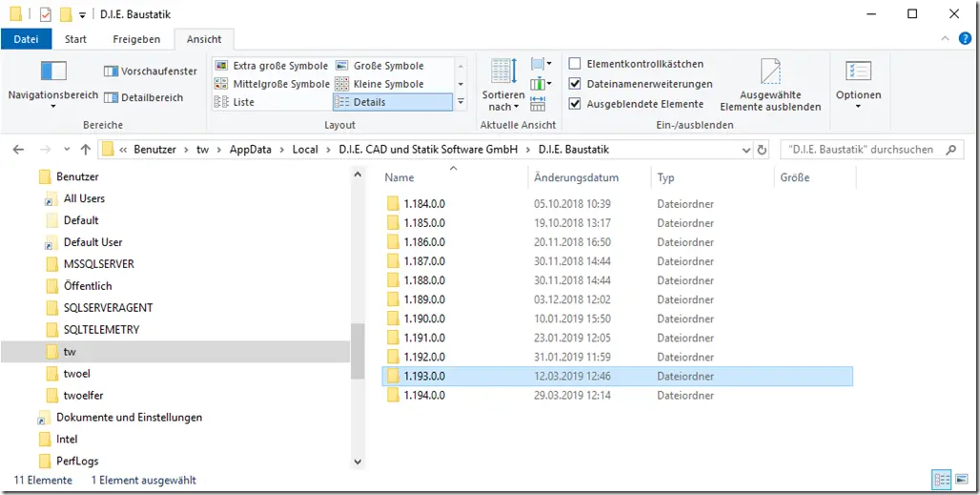The image size is (980, 495).
Task: Click navigation pane scrollbar up arrow
Action: point(357,175)
